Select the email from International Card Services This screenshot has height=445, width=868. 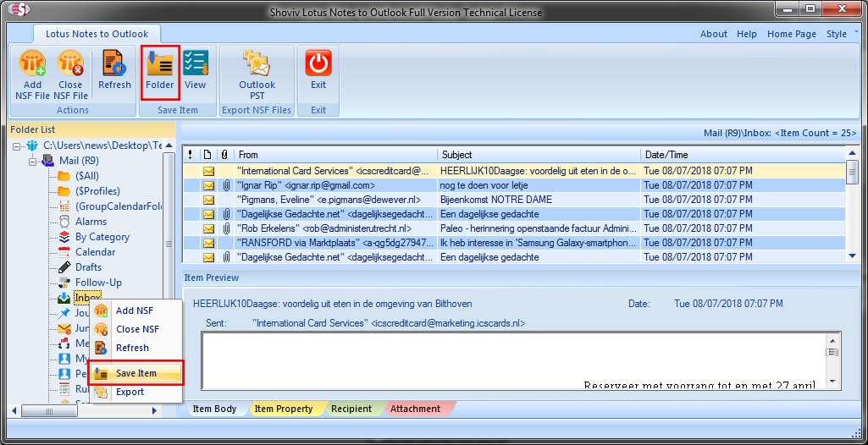[x=514, y=171]
